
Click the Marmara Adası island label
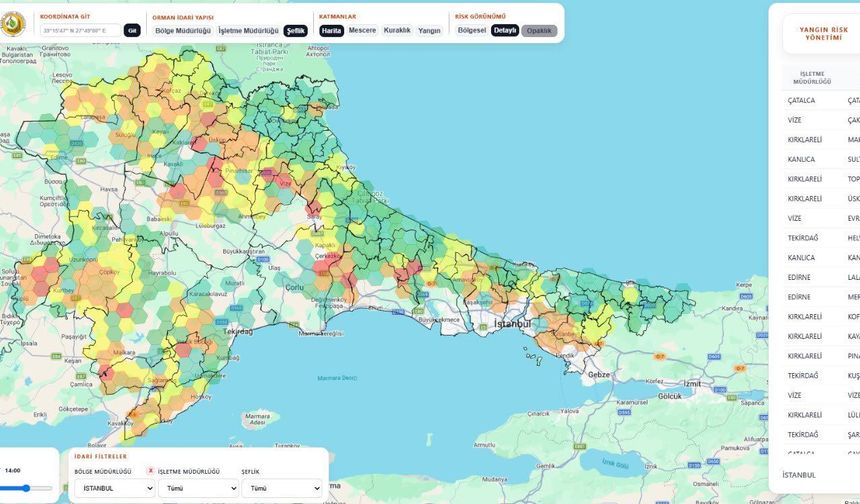coord(258,420)
